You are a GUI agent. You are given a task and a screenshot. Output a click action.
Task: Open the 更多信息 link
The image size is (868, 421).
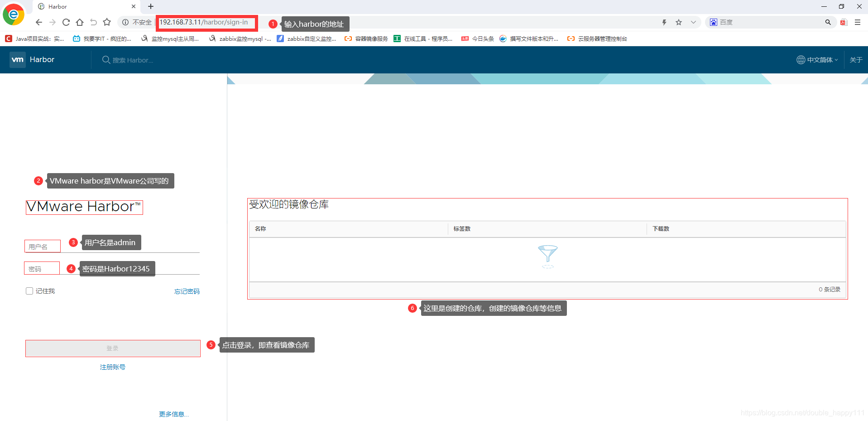pyautogui.click(x=174, y=414)
